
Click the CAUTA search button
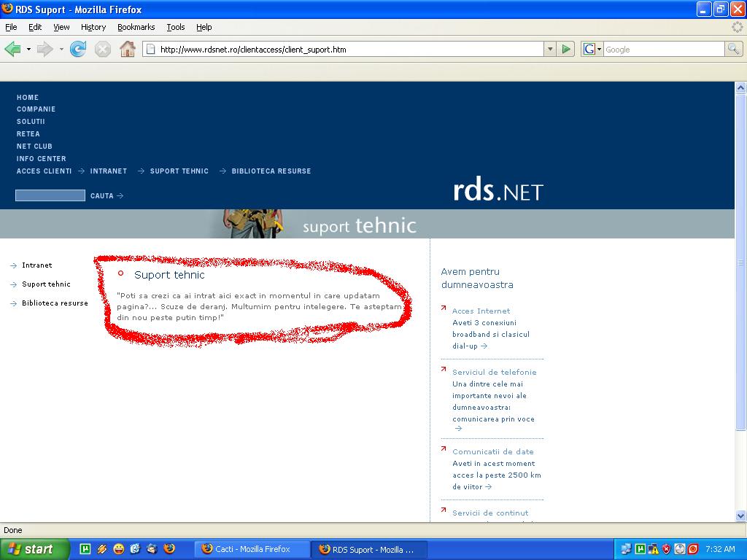click(107, 195)
